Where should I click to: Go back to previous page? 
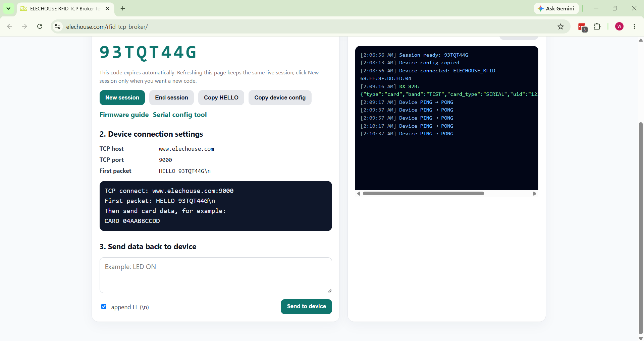[10, 26]
